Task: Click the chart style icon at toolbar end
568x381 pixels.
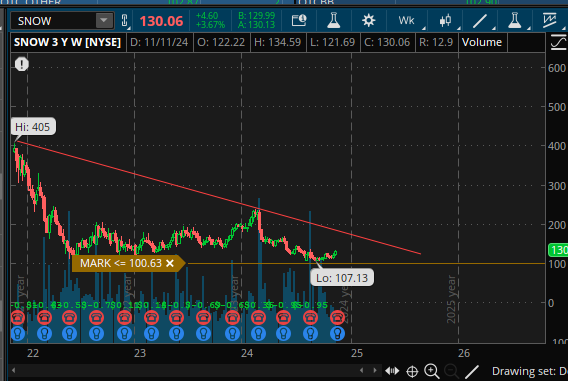Action: pyautogui.click(x=550, y=21)
